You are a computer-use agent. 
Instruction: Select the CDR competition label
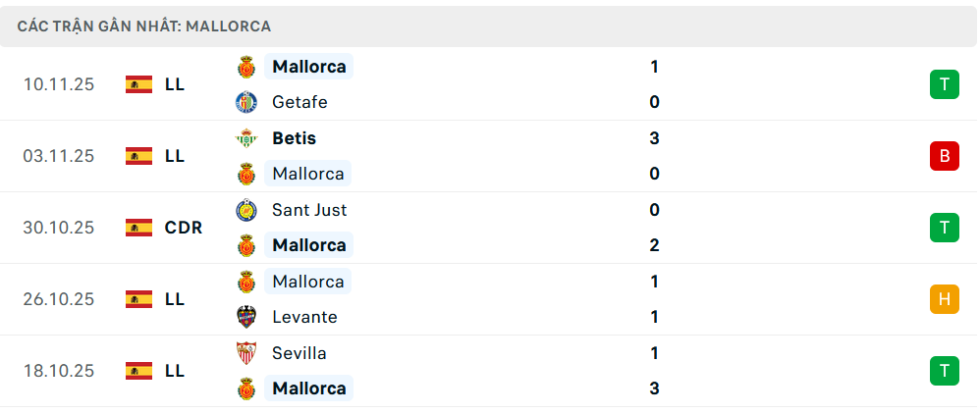184,228
